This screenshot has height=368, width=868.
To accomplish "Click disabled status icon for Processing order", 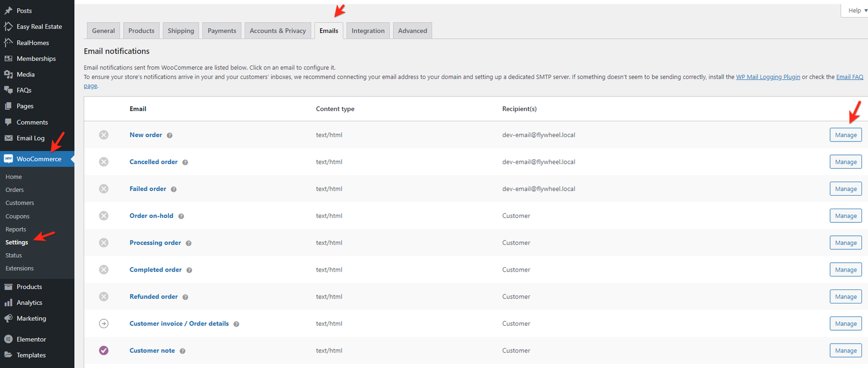I will pos(104,243).
